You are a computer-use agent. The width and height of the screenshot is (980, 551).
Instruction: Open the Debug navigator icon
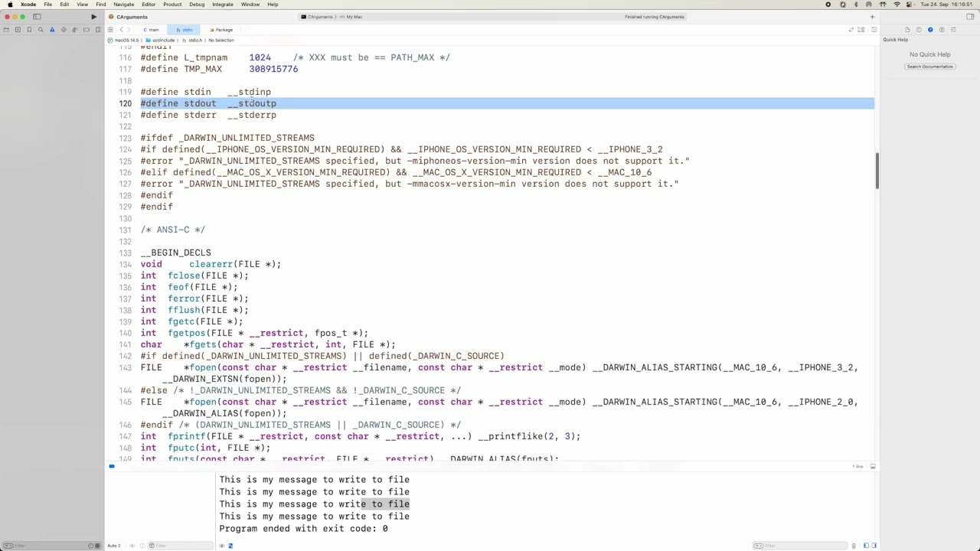[x=75, y=30]
